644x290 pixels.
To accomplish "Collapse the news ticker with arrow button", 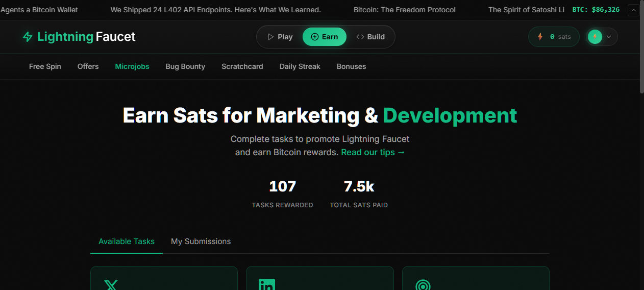I will coord(633,10).
